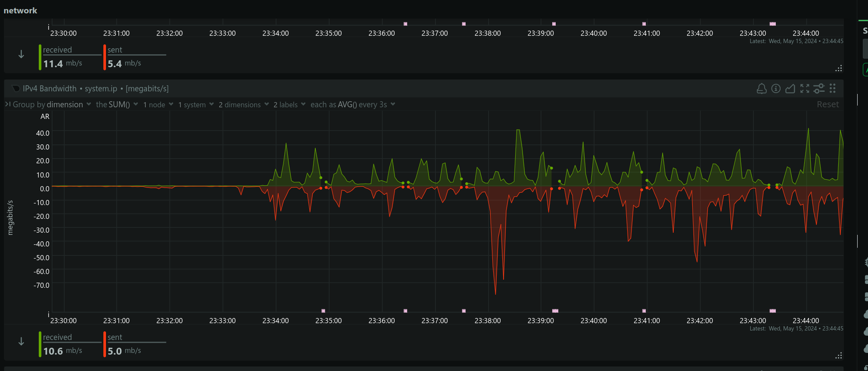The height and width of the screenshot is (371, 868).
Task: Toggle "received" dimension in IPv4 Bandwidth legend
Action: click(58, 337)
